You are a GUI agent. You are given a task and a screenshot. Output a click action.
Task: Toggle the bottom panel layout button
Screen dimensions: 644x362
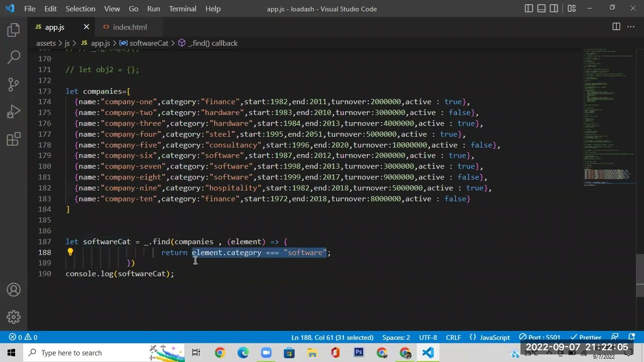(541, 9)
